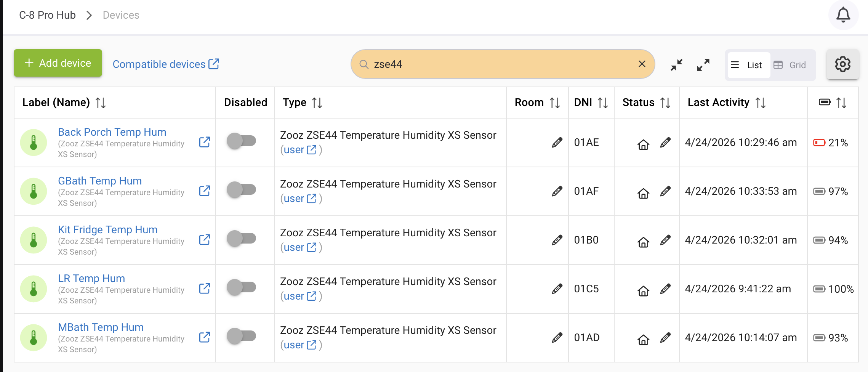
Task: Open the Compatible devices link
Action: tap(166, 64)
